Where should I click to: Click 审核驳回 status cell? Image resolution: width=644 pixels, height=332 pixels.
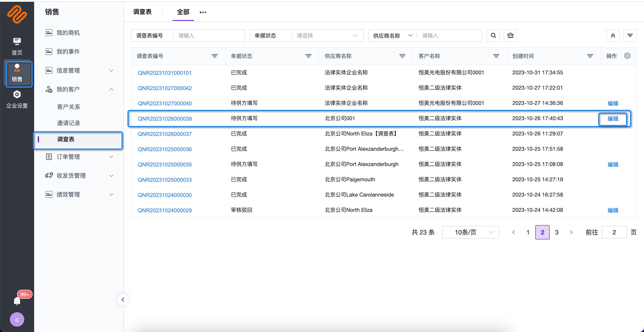click(242, 210)
